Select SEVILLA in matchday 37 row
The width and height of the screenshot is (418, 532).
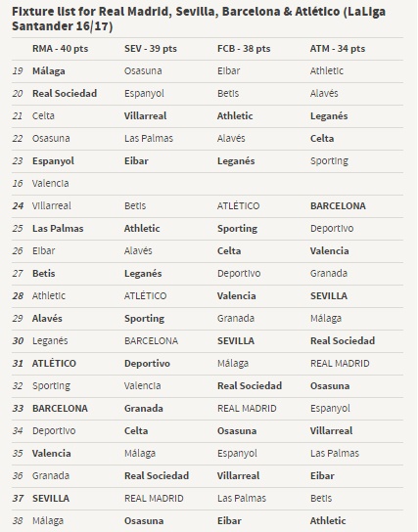pos(51,498)
